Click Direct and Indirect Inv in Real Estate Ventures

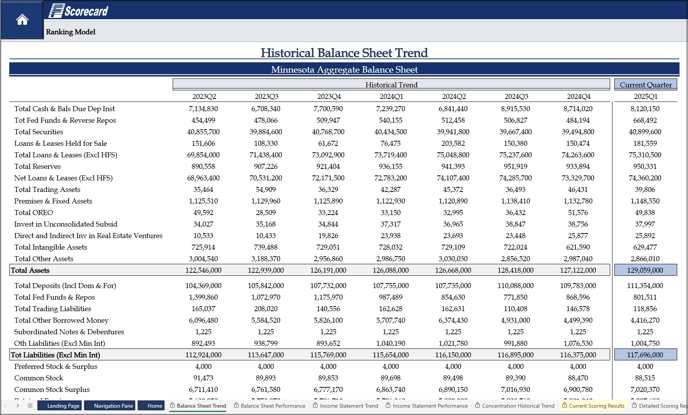88,236
